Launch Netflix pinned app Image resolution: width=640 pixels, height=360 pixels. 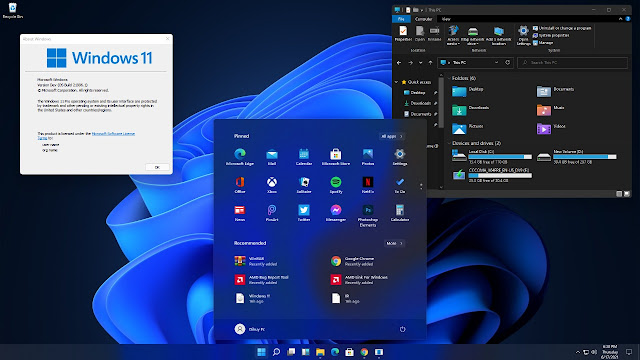(x=368, y=184)
